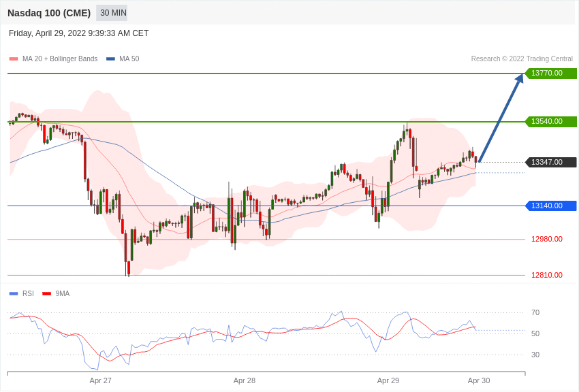Click the RSI 70 level label
Viewport: 579px width, 392px height.
point(535,312)
